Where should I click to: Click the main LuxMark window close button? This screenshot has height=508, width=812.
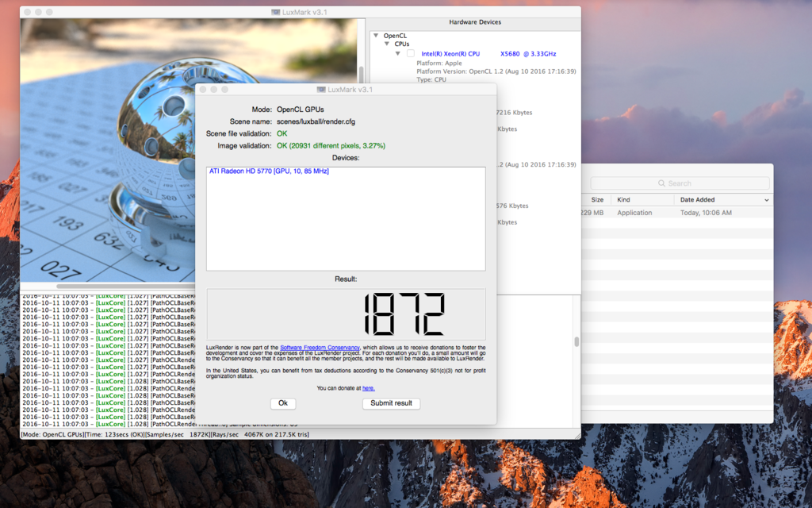click(27, 12)
